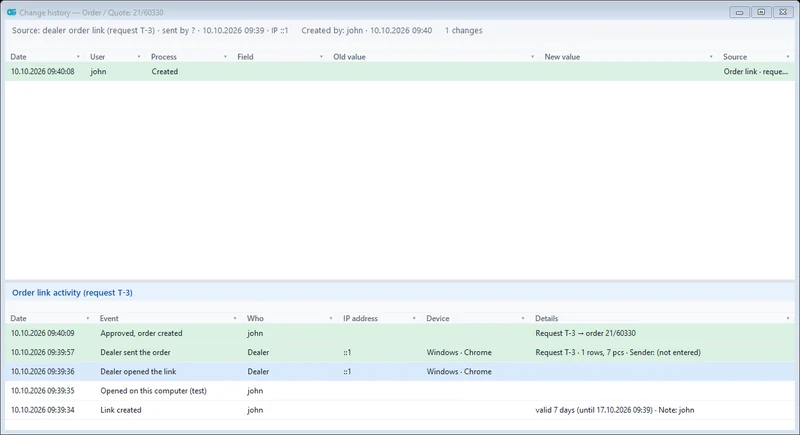
Task: Open the Event column filter dropdown
Action: [x=235, y=319]
